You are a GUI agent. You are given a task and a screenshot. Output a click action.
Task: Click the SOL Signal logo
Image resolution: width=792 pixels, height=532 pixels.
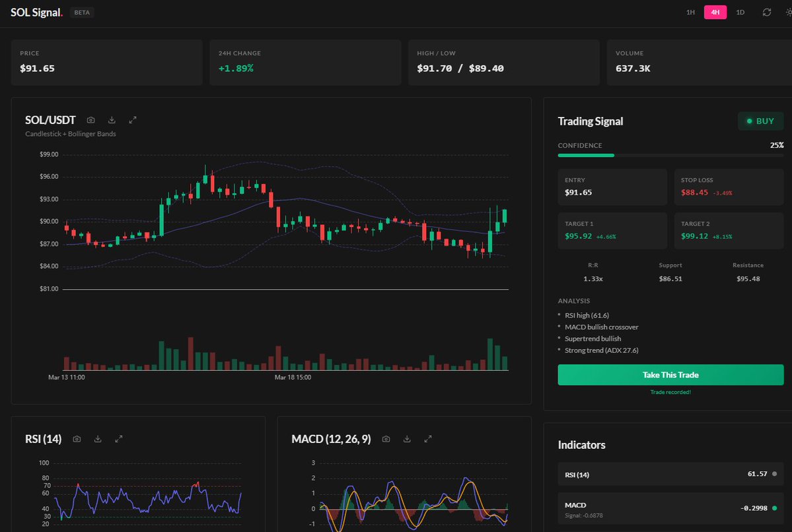click(36, 13)
